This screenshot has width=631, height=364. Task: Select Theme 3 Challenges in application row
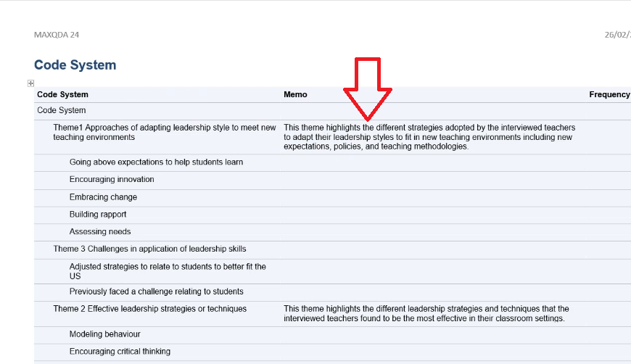[149, 249]
